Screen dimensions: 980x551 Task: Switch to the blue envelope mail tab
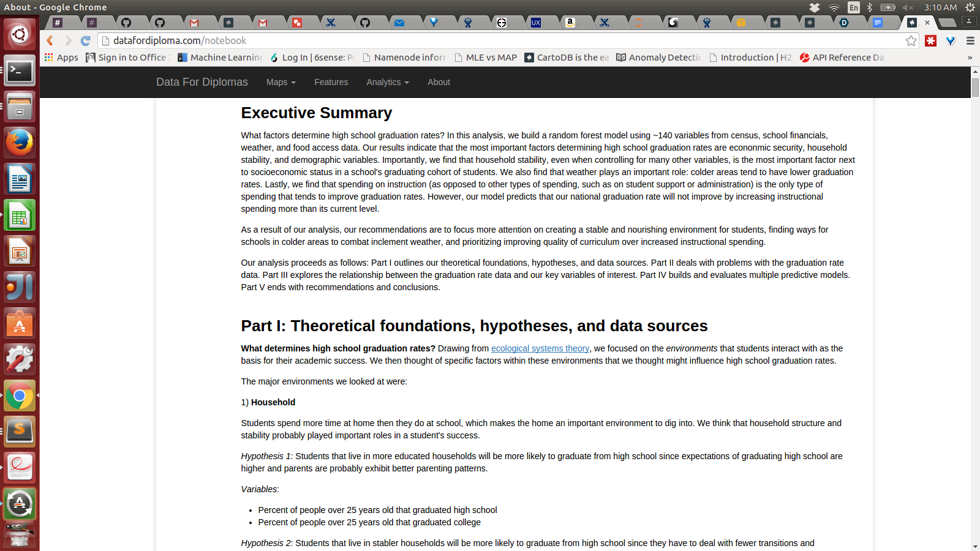tap(399, 23)
